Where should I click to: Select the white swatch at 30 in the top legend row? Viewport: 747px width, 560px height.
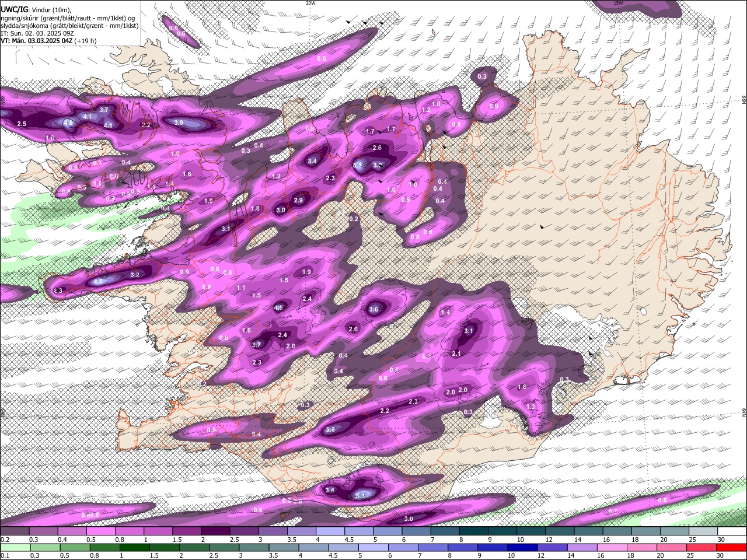(x=732, y=531)
